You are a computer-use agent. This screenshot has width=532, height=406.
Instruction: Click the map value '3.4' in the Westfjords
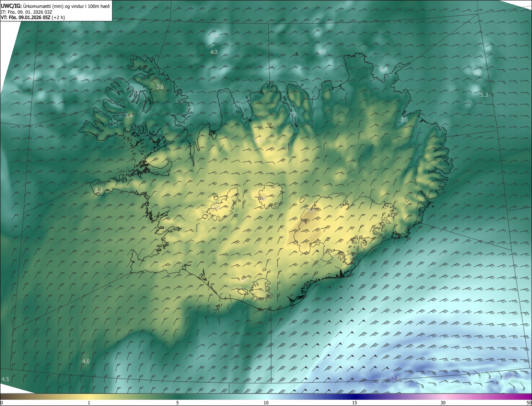point(129,115)
